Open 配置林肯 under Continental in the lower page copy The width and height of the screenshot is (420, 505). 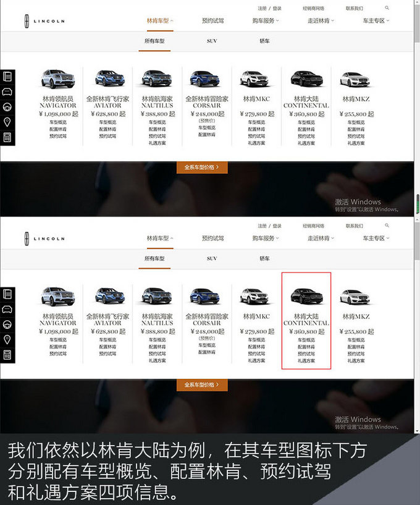coord(306,347)
